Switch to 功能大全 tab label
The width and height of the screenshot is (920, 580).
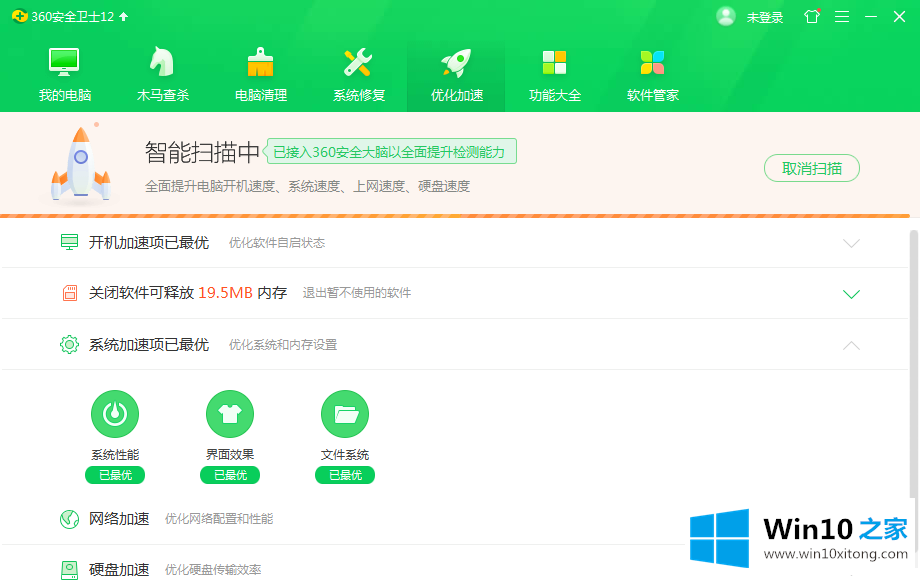554,95
